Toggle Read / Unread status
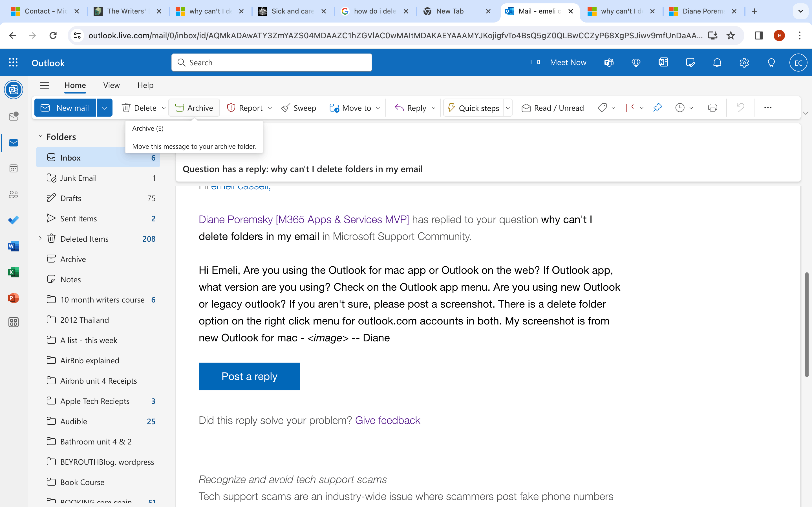 click(x=552, y=108)
